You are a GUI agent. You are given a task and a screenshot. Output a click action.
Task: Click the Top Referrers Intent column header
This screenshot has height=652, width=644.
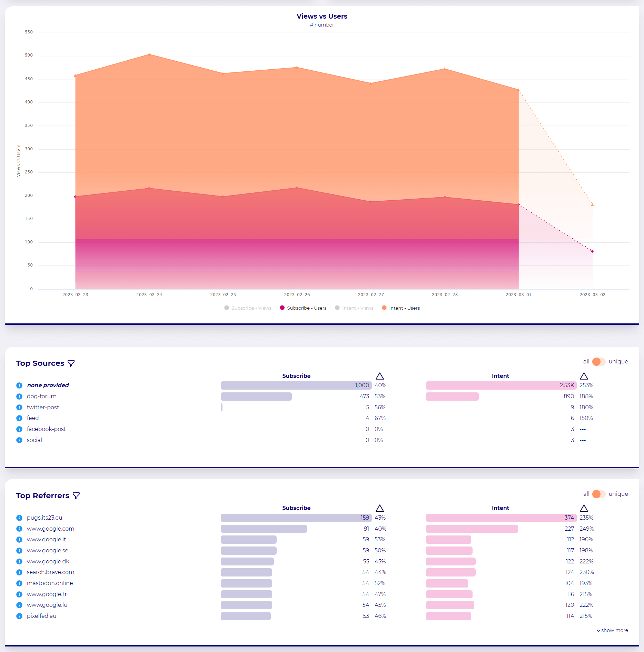coord(501,508)
